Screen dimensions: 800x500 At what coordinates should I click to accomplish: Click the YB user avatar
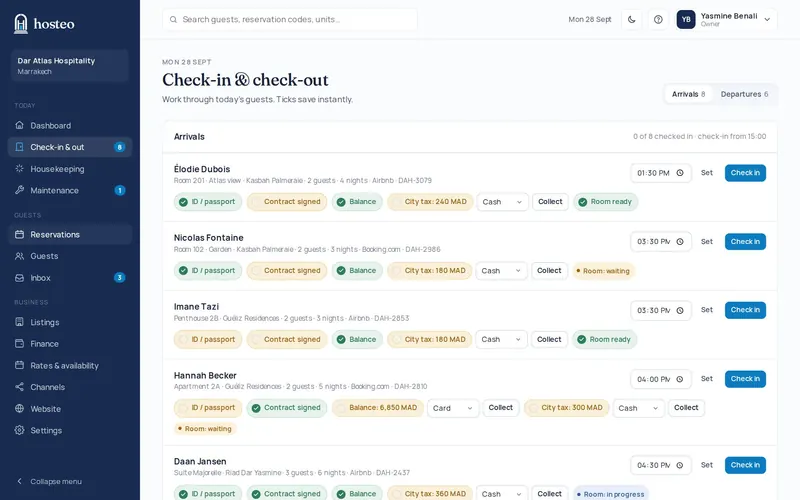(x=686, y=19)
